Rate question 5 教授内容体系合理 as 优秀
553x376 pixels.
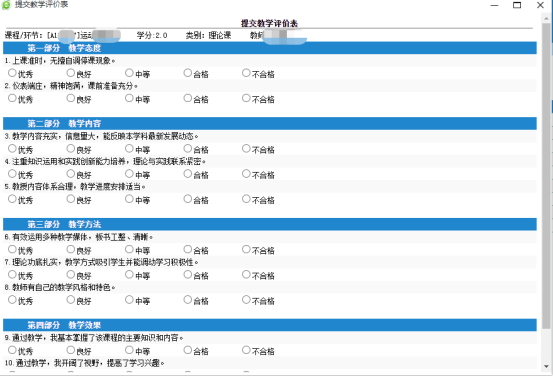pyautogui.click(x=12, y=199)
